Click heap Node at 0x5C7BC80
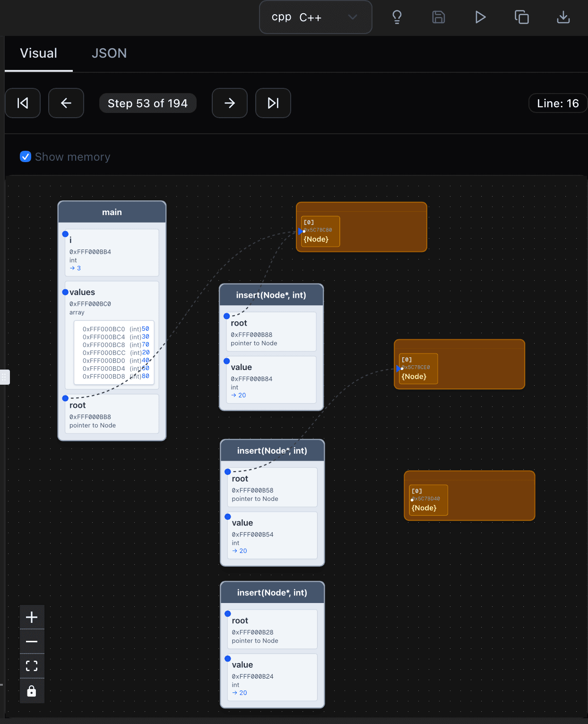 (320, 232)
